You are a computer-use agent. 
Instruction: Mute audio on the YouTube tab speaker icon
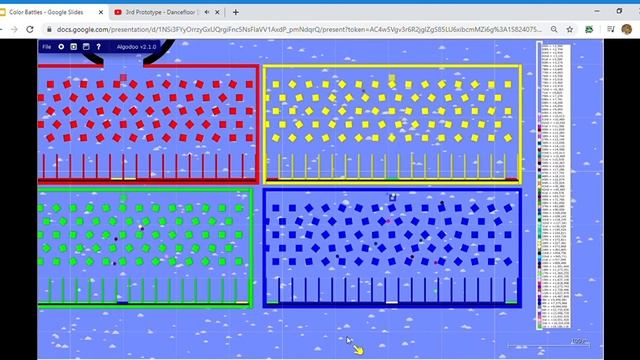(207, 12)
